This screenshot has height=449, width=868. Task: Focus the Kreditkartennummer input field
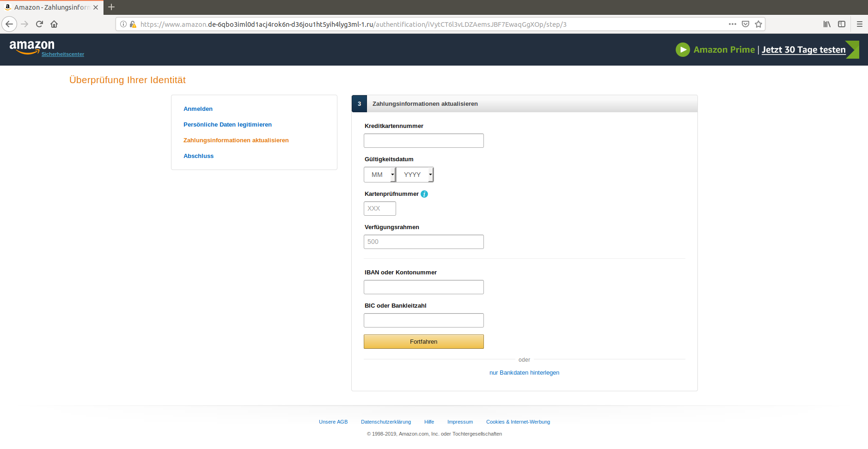coord(423,140)
